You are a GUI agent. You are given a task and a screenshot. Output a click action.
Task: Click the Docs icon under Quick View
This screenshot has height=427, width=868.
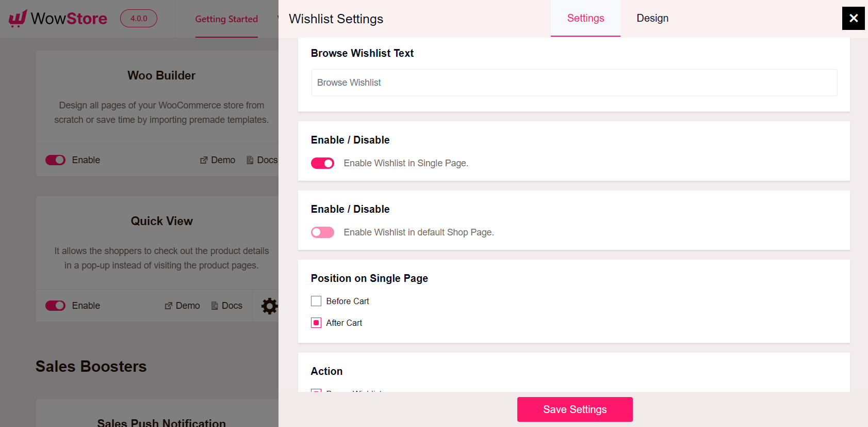click(214, 306)
